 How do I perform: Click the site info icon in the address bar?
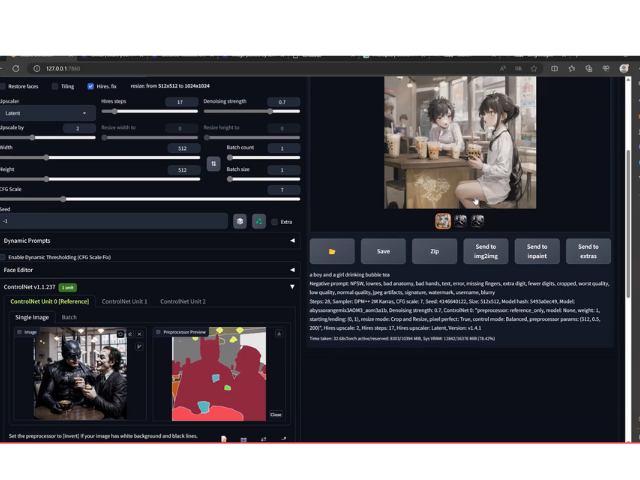[37, 69]
